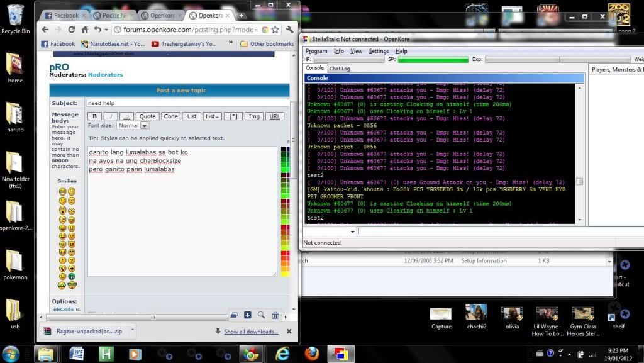Open NarutoBase.net bookmark

(113, 43)
